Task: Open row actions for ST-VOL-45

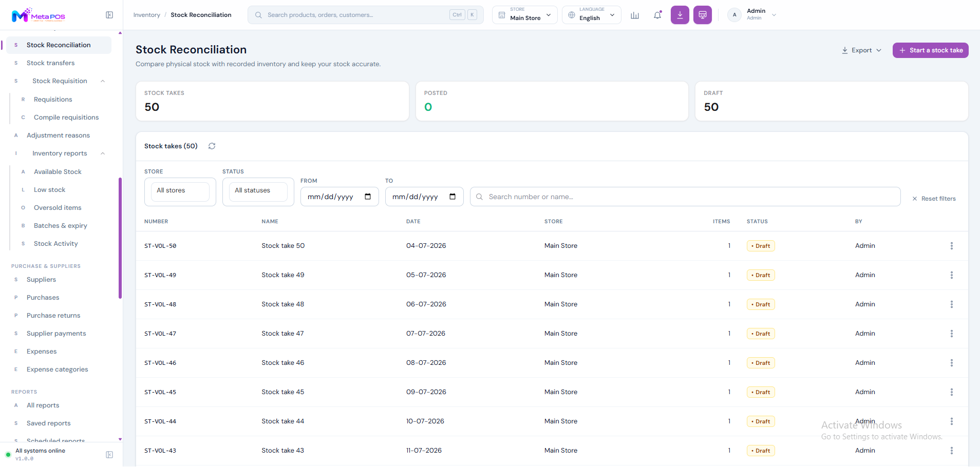Action: coord(952,392)
